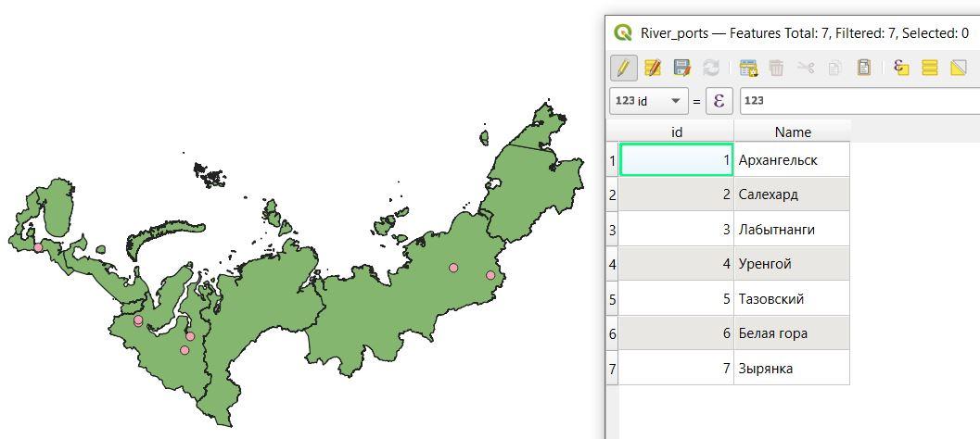Paste features from the clipboard
The image size is (980, 439).
[864, 68]
